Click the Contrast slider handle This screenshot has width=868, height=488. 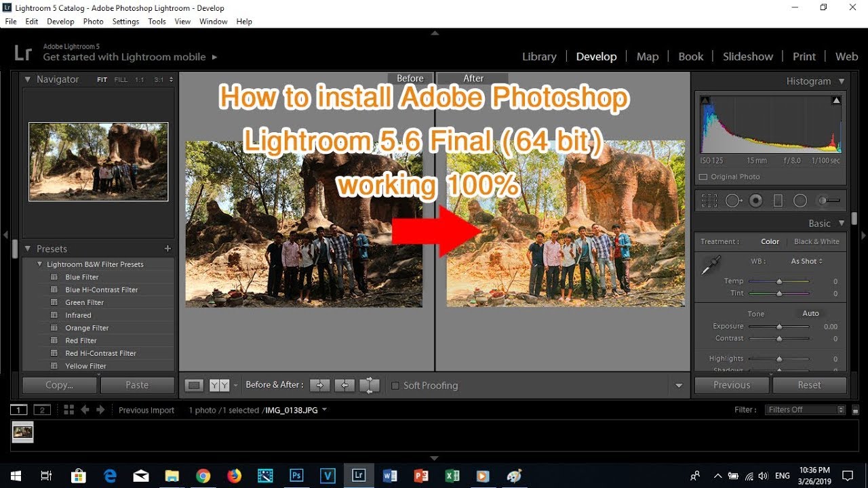779,338
